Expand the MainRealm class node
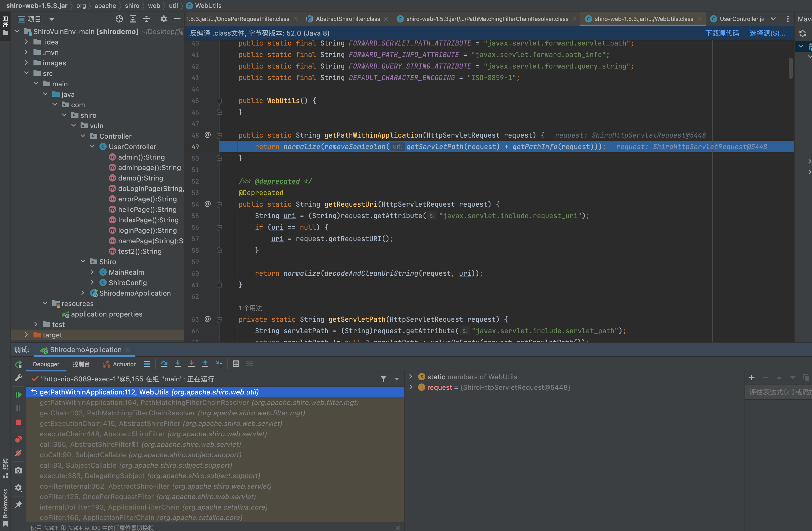 [x=92, y=272]
